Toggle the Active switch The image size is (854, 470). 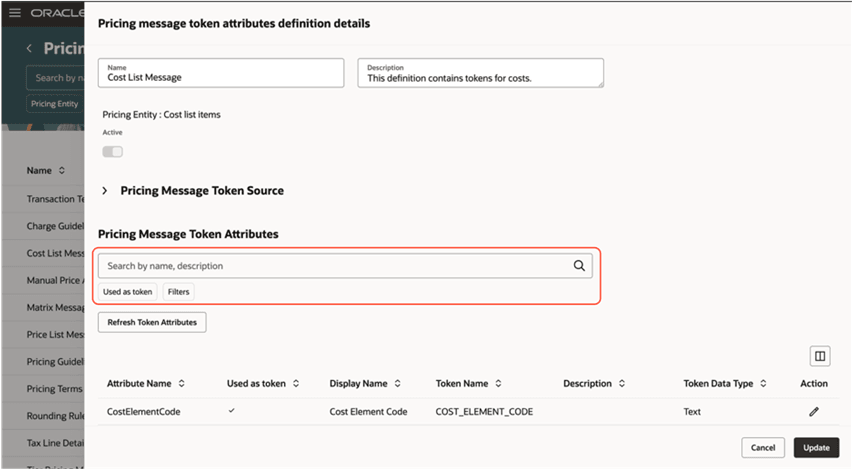point(113,151)
